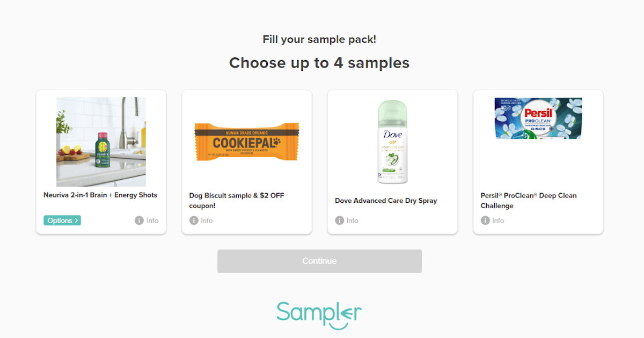Click the Dog Biscuit sample & $2 OFF title

click(237, 201)
